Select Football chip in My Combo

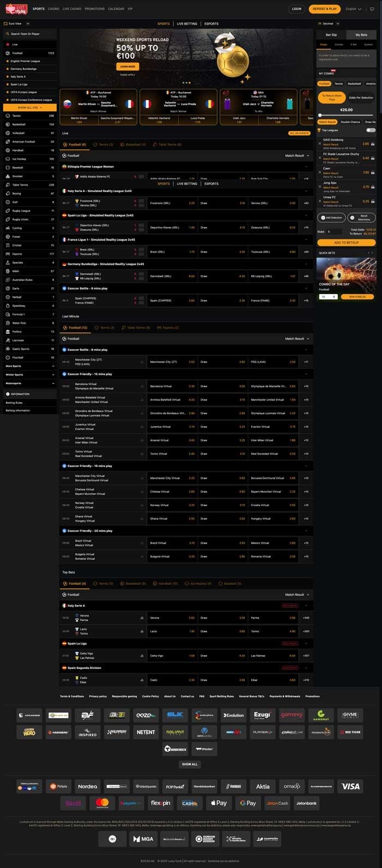point(324,83)
